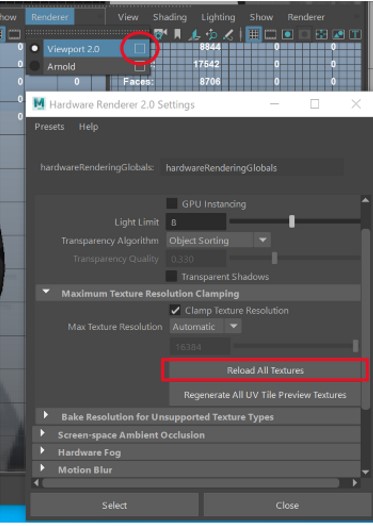Image resolution: width=373 pixels, height=526 pixels.
Task: Click the vertical scrollbar up arrow
Action: coord(365,200)
